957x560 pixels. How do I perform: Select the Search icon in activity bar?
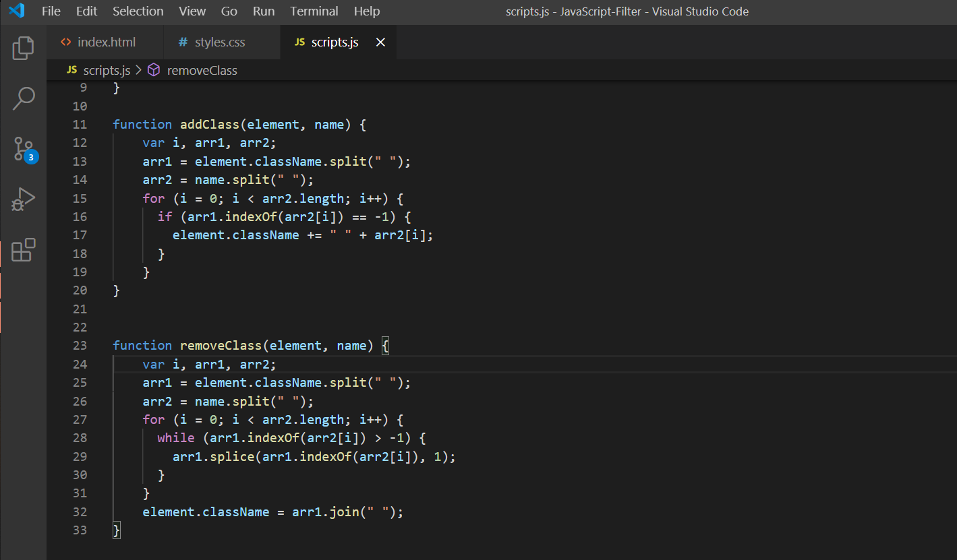(24, 98)
